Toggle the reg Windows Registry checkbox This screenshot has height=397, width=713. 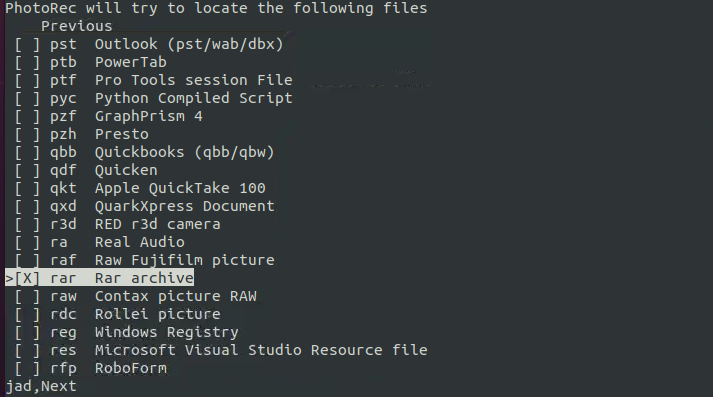(x=27, y=332)
